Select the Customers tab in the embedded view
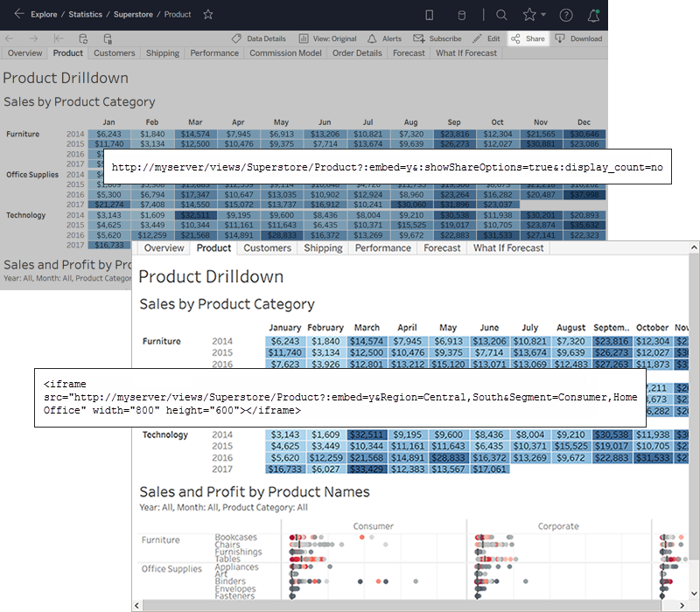The image size is (700, 612). click(268, 248)
